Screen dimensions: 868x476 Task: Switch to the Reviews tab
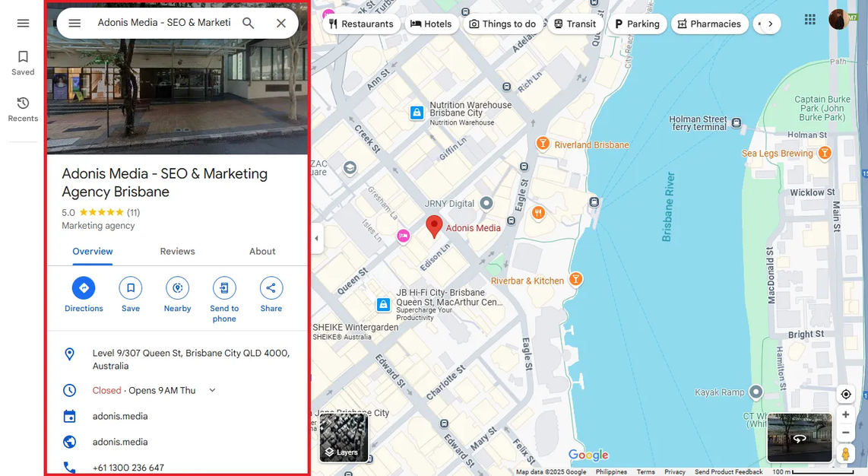point(177,251)
